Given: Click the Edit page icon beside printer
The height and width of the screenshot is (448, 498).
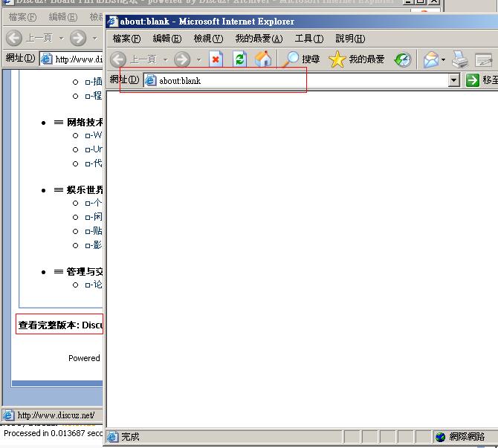Looking at the screenshot, I should (x=483, y=59).
